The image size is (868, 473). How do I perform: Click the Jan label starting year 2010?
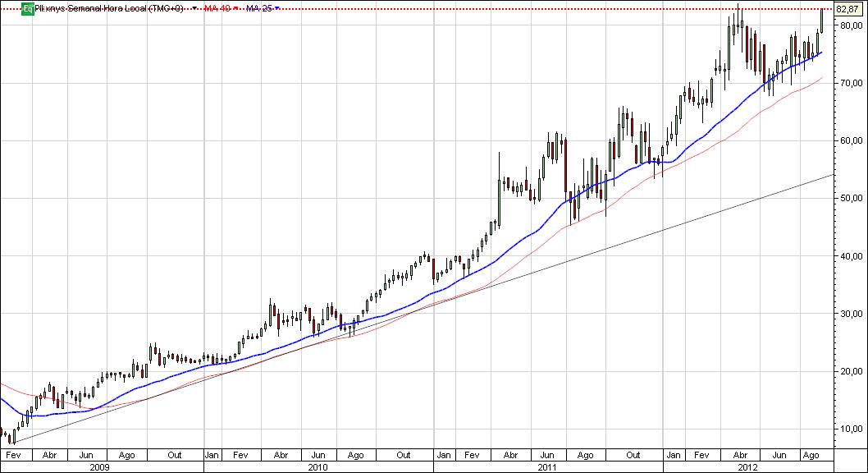212,455
